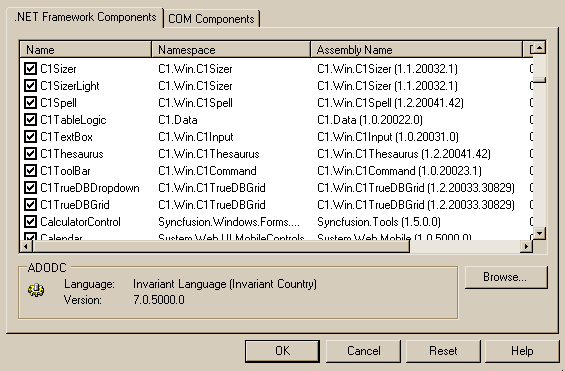Uncheck the C1Thesaurus component
Screen dimensions: 565x371
(30, 154)
